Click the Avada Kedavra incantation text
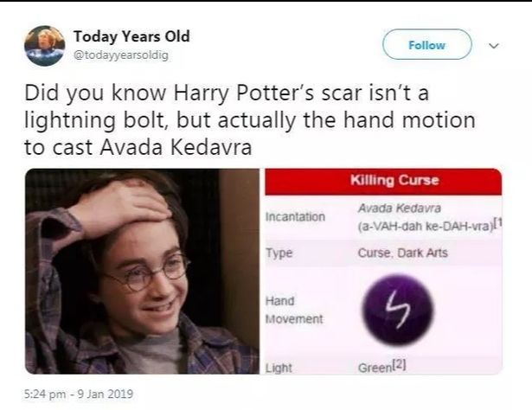This screenshot has height=410, width=532. click(x=400, y=208)
